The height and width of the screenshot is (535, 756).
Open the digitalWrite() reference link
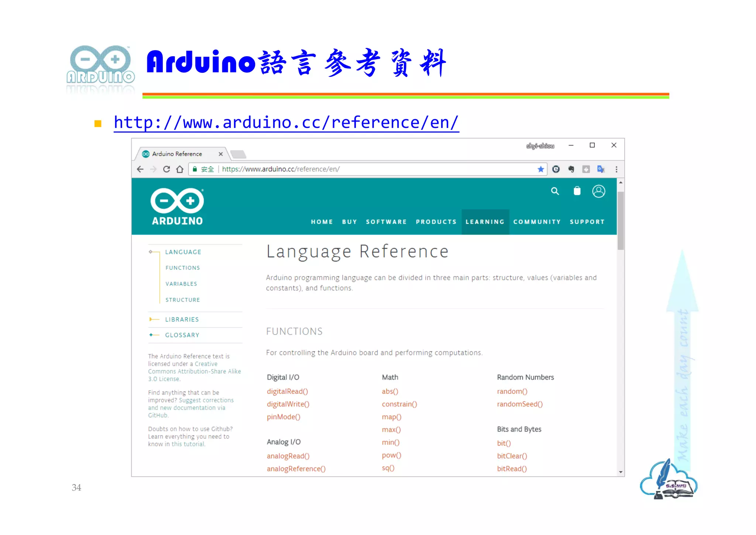288,404
